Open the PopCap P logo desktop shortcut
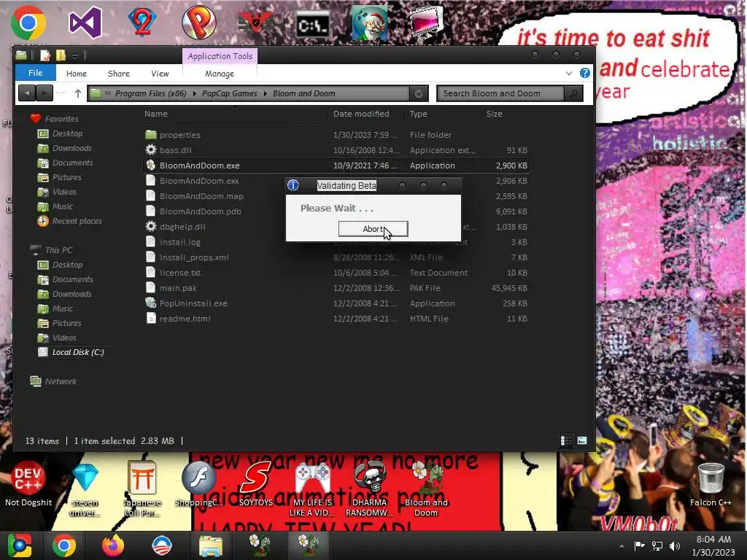This screenshot has width=747, height=560. pos(199,23)
